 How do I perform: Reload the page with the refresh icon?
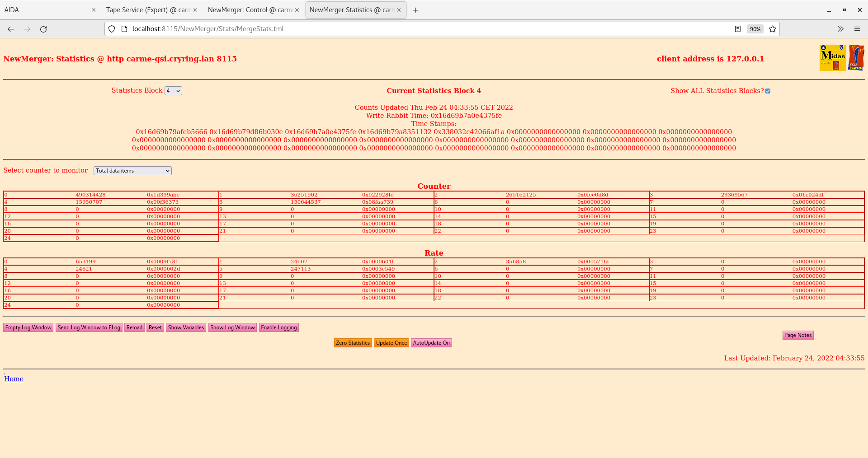pyautogui.click(x=43, y=29)
